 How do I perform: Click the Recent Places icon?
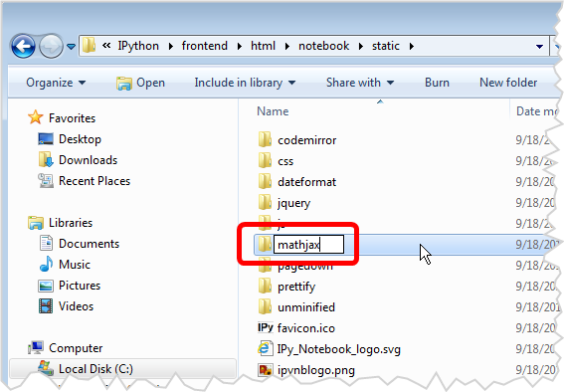coord(46,180)
